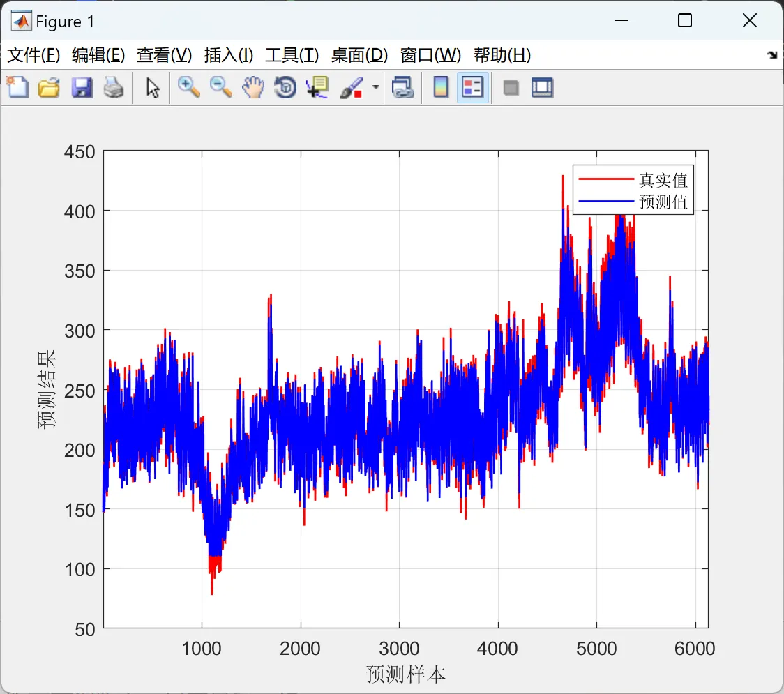
Task: Click the x-axis tick label 2000
Action: pyautogui.click(x=300, y=649)
